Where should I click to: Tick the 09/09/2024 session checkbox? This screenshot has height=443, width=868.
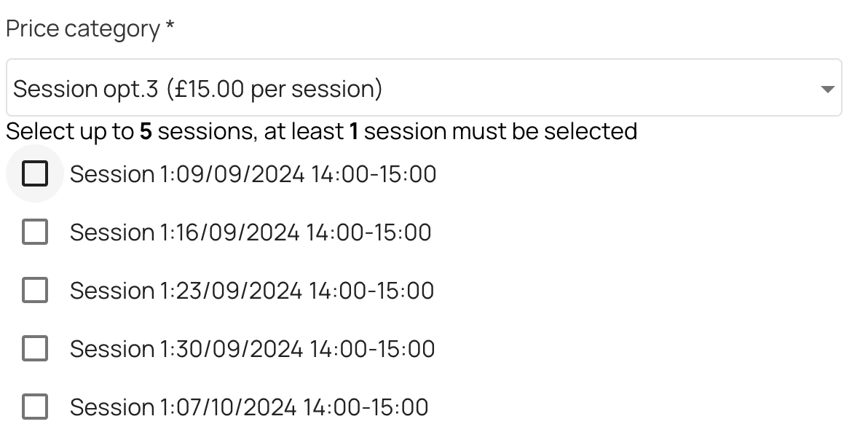(35, 174)
